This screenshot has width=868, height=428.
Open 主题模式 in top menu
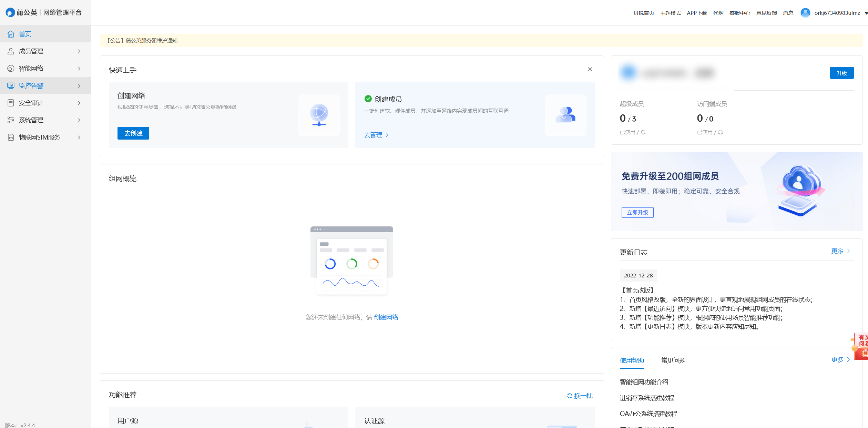[x=670, y=13]
